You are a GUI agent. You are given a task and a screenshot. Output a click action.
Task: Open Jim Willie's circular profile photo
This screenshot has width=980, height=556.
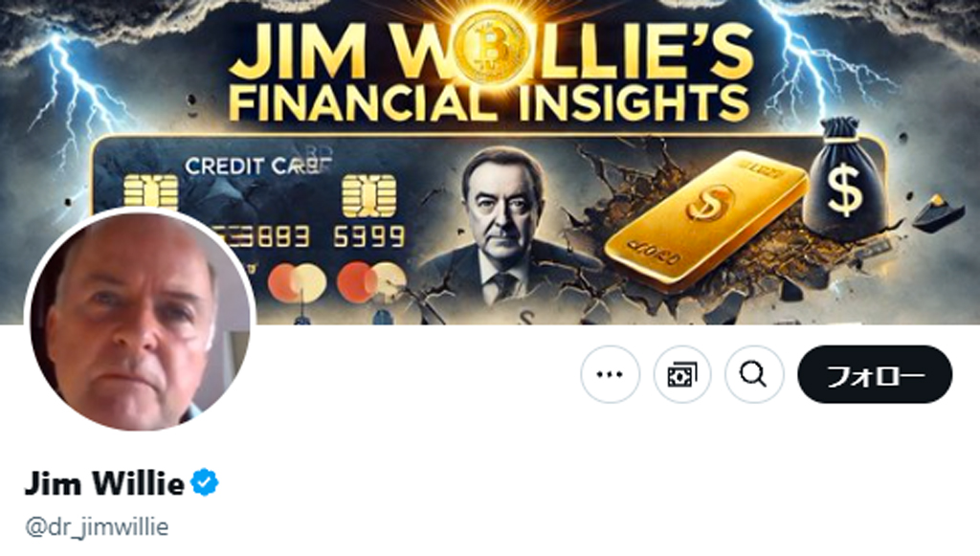(139, 320)
